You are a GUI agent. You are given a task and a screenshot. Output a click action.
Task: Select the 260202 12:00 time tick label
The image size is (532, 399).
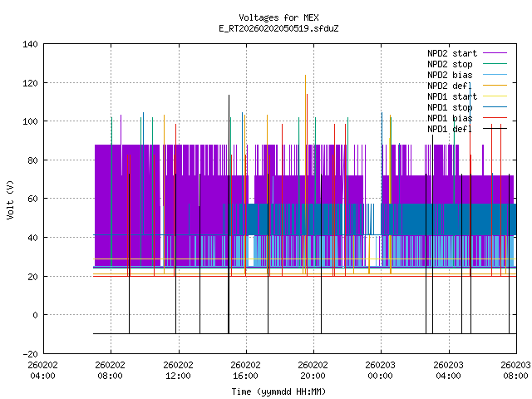click(x=178, y=369)
